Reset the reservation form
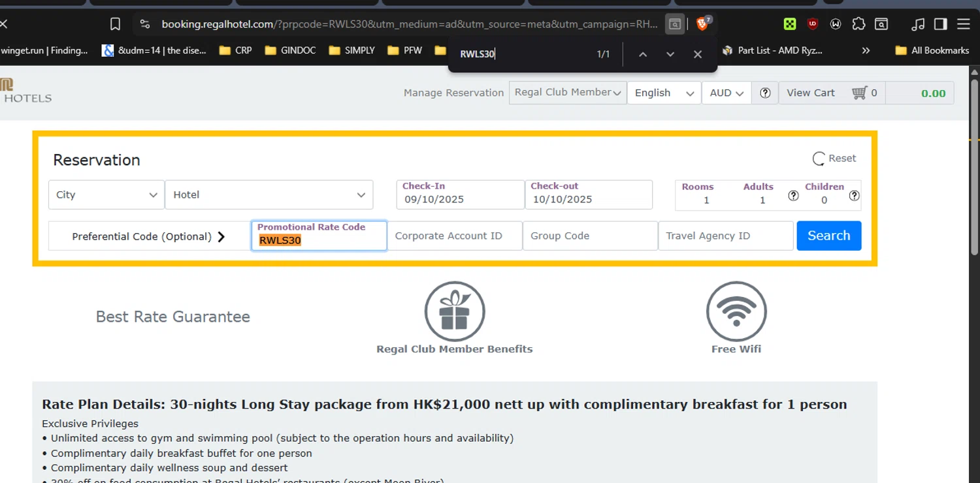Image resolution: width=980 pixels, height=483 pixels. 834,158
